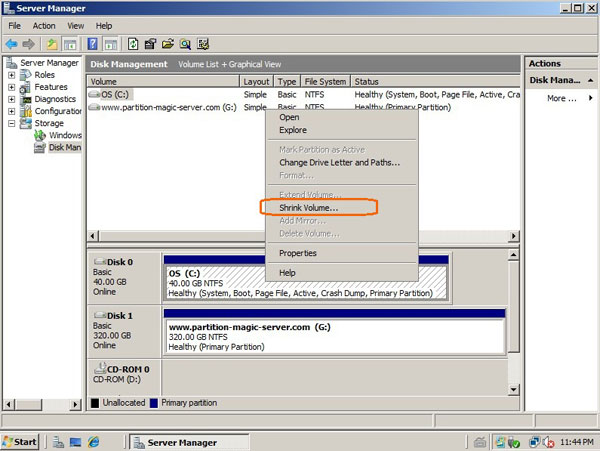Screen dimensions: 600x451
Task: Click the magnifier search toolbar icon
Action: coord(186,44)
